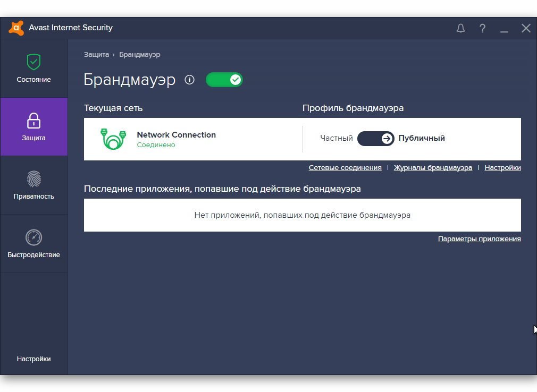Image resolution: width=537 pixels, height=392 pixels.
Task: Open help question mark icon
Action: coord(482,28)
